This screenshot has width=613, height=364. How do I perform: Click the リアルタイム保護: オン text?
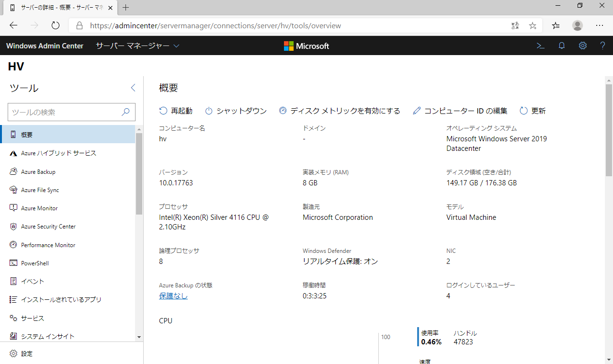click(x=341, y=262)
